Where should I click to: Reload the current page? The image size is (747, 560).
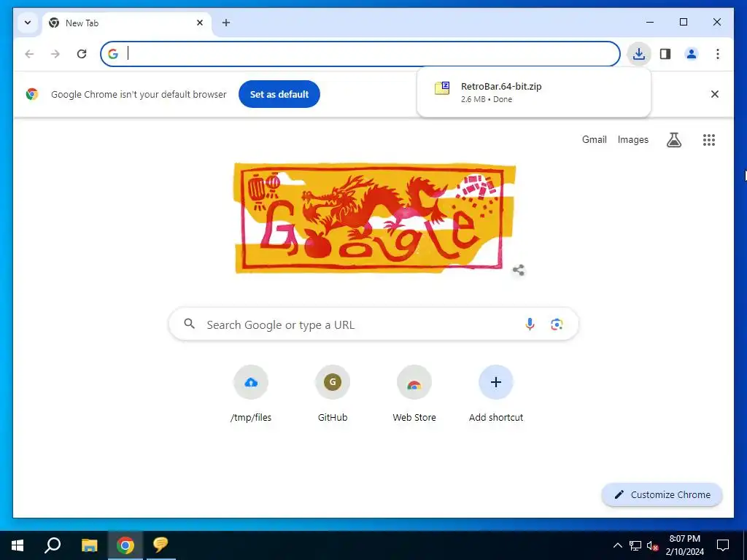[x=82, y=54]
